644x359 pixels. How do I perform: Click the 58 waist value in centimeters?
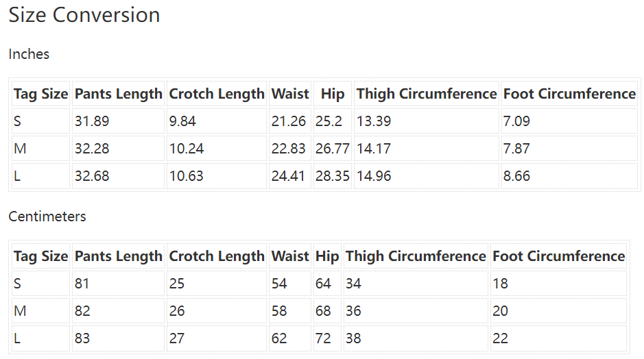tap(279, 311)
